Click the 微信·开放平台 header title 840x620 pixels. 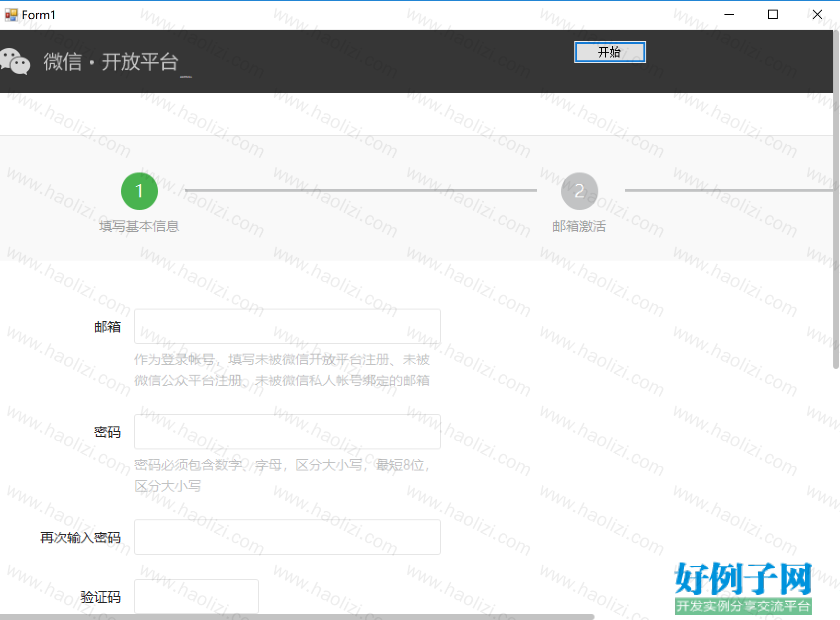coord(111,62)
